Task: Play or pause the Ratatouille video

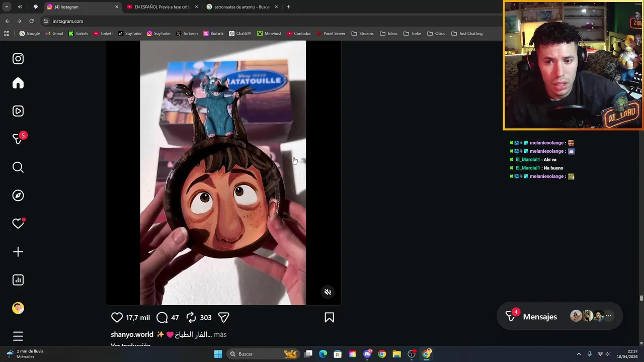Action: tap(223, 172)
